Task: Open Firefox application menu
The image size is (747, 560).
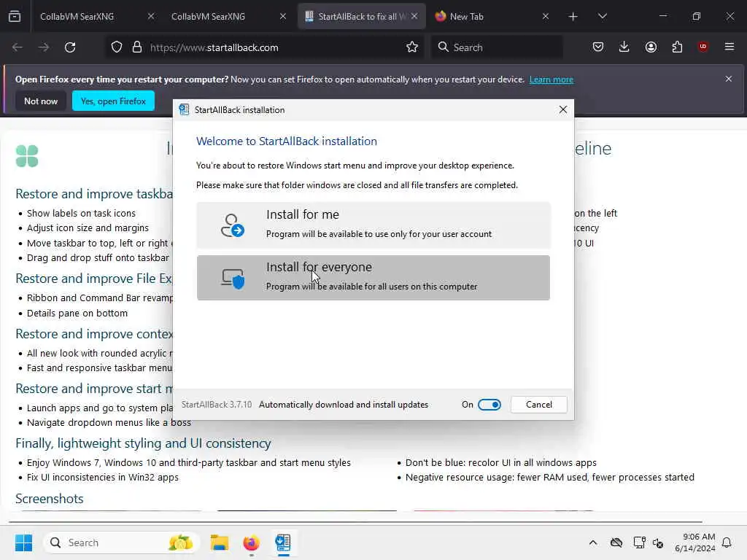Action: coord(729,47)
